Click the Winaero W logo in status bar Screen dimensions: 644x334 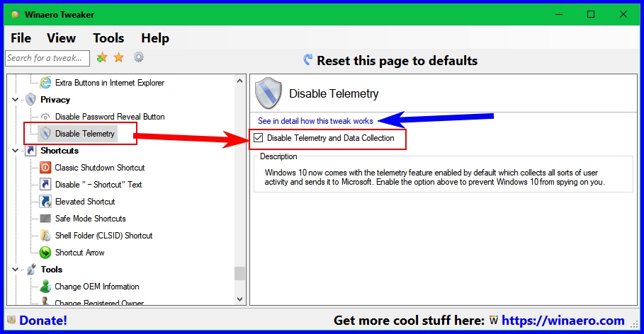494,320
